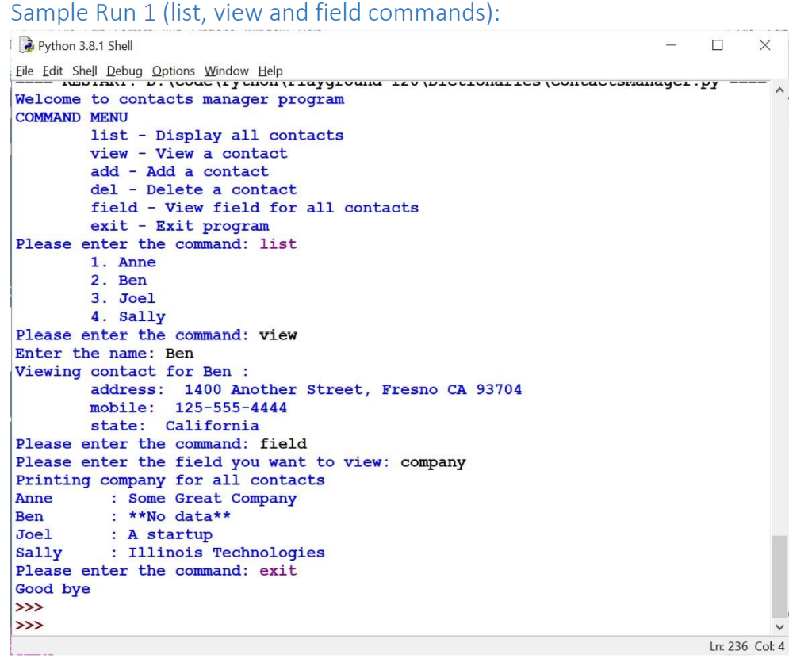Click the Python shell icon in title bar
The width and height of the screenshot is (812, 662).
pyautogui.click(x=25, y=45)
